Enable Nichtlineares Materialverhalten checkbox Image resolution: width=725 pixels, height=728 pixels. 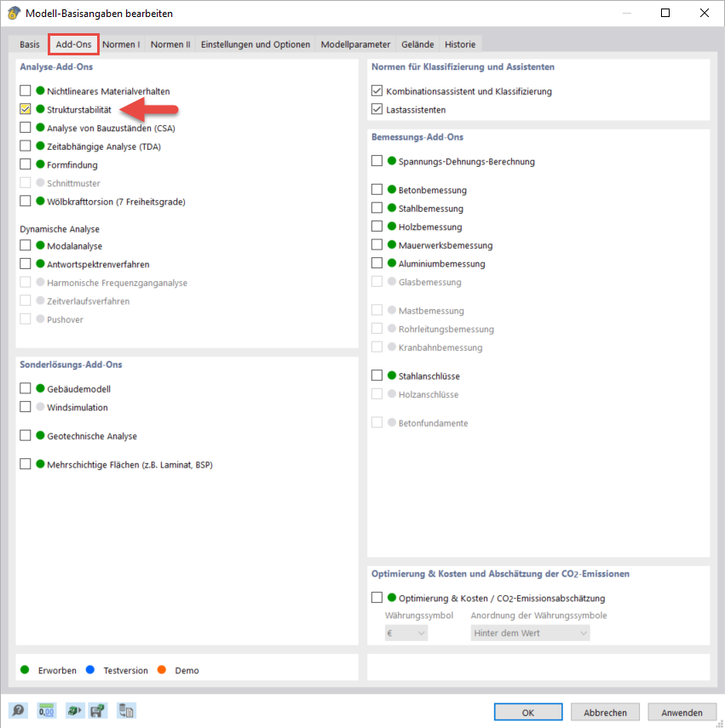pyautogui.click(x=26, y=90)
